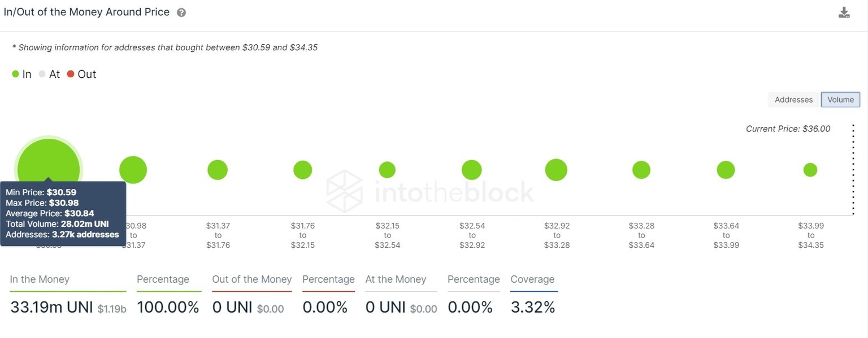Toggle the green In legend item
This screenshot has height=338, width=868.
tap(22, 74)
